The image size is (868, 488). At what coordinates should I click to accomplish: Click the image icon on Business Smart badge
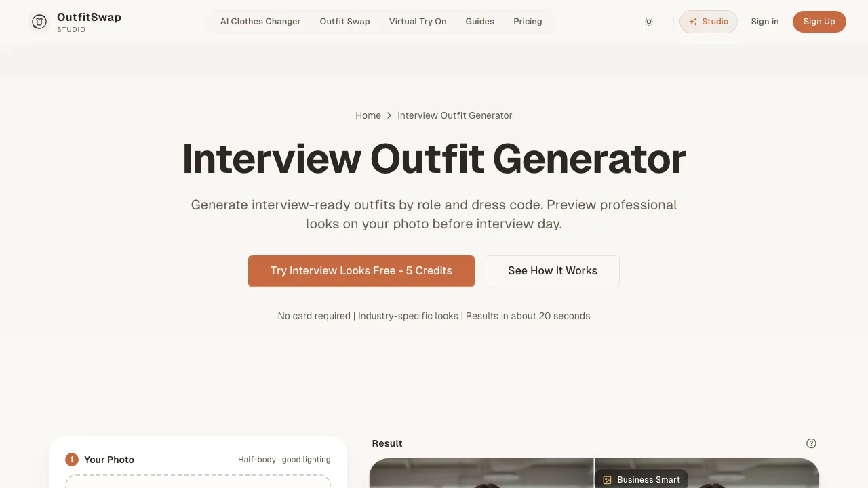[x=607, y=480]
